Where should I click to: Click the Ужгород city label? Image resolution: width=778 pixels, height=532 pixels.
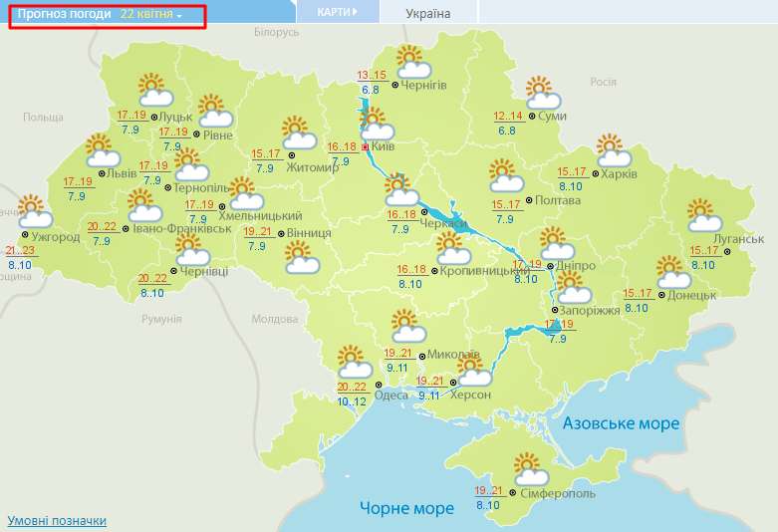tap(55, 238)
